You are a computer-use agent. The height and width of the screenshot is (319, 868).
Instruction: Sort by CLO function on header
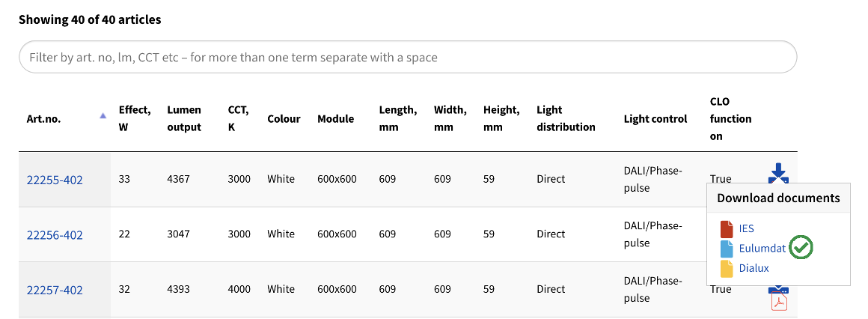[730, 118]
